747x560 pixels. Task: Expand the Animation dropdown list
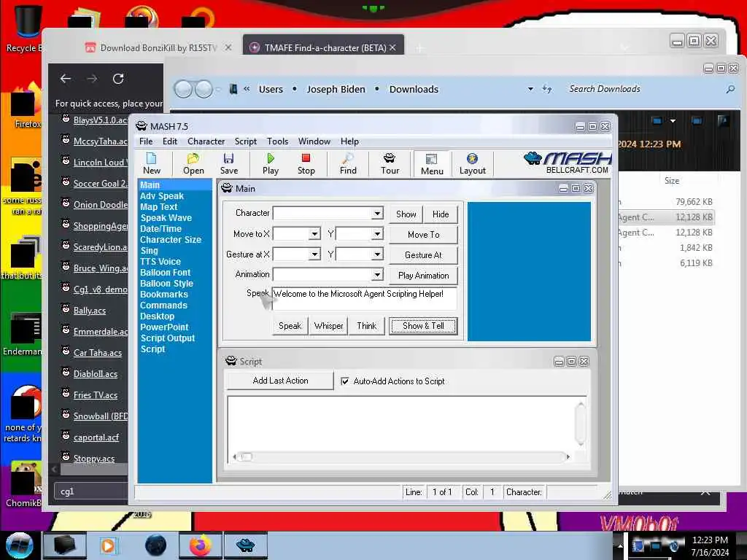[x=377, y=274]
